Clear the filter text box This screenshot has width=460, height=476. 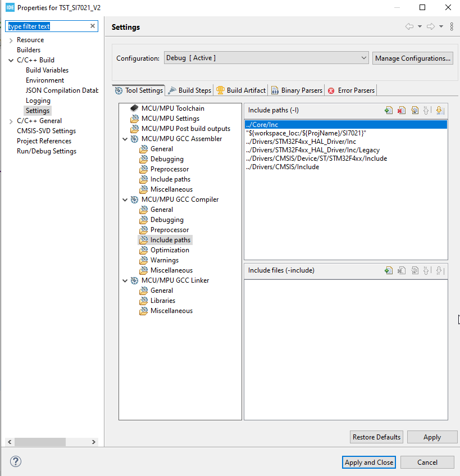(92, 26)
